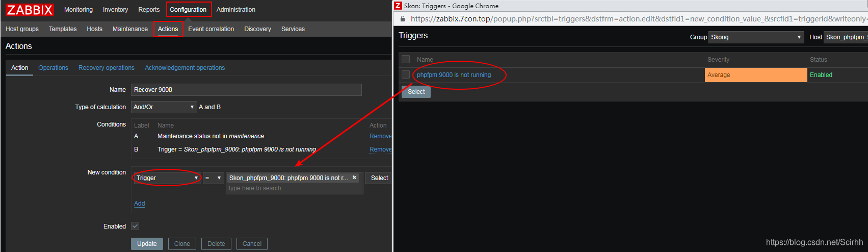Switch to the Recovery operations tab
The height and width of the screenshot is (252, 868).
pyautogui.click(x=107, y=68)
